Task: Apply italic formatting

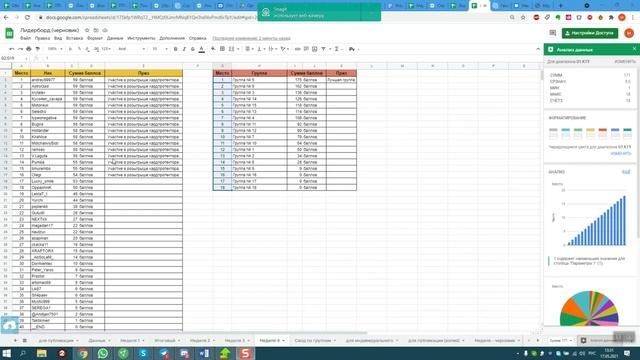Action: click(x=184, y=49)
